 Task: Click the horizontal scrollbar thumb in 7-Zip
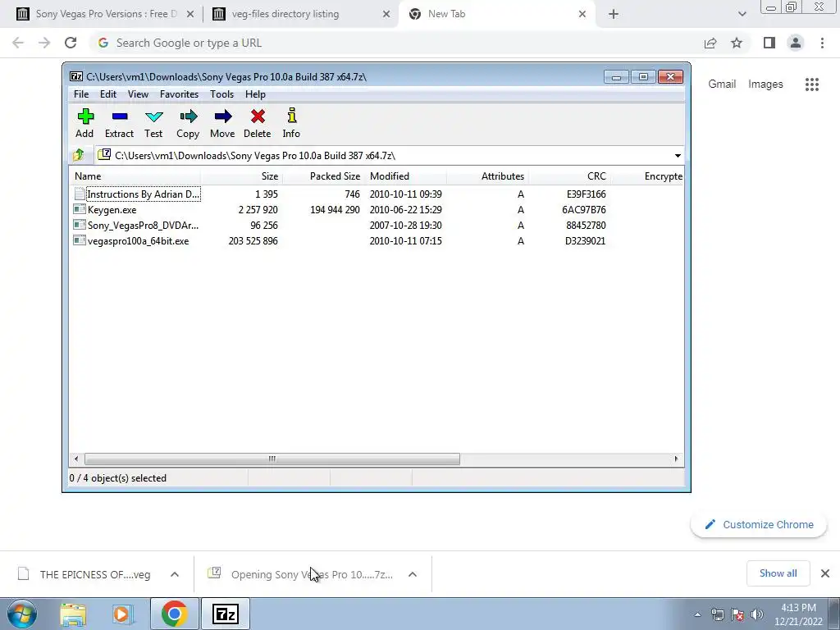[272, 459]
